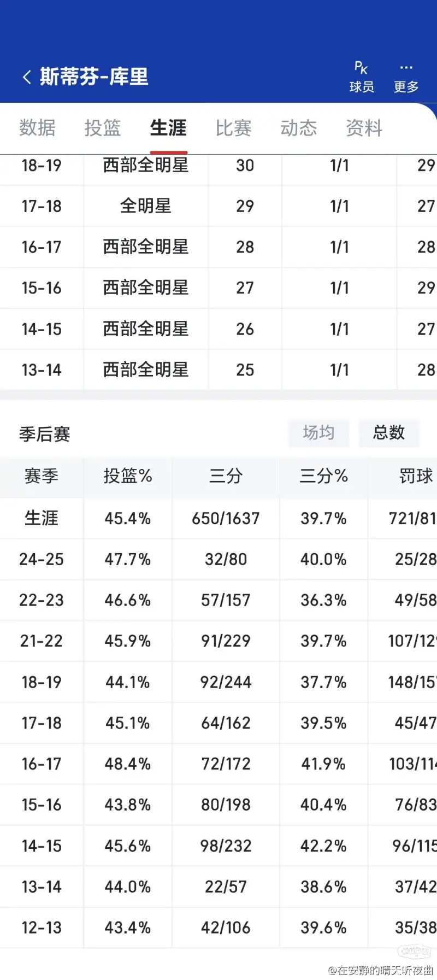Switch to the 投篮 tab
The width and height of the screenshot is (437, 980).
point(103,128)
